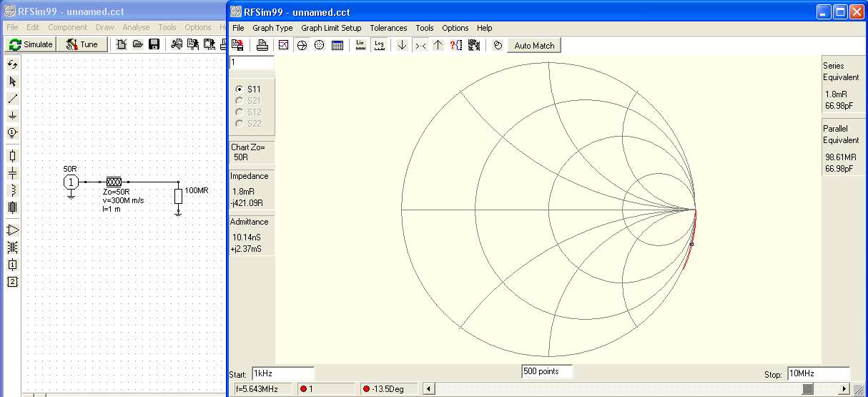Open the Tools menu in graph window
The height and width of the screenshot is (397, 868).
(x=425, y=28)
